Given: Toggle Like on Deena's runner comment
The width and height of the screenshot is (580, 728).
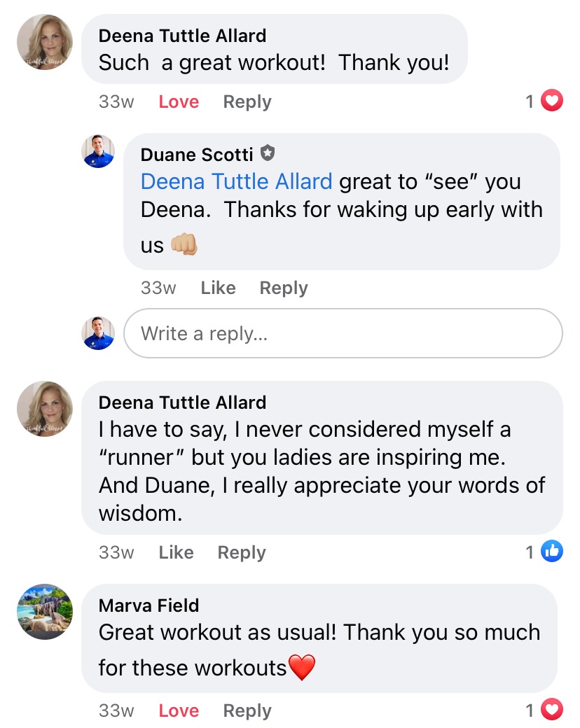Looking at the screenshot, I should coord(176,552).
